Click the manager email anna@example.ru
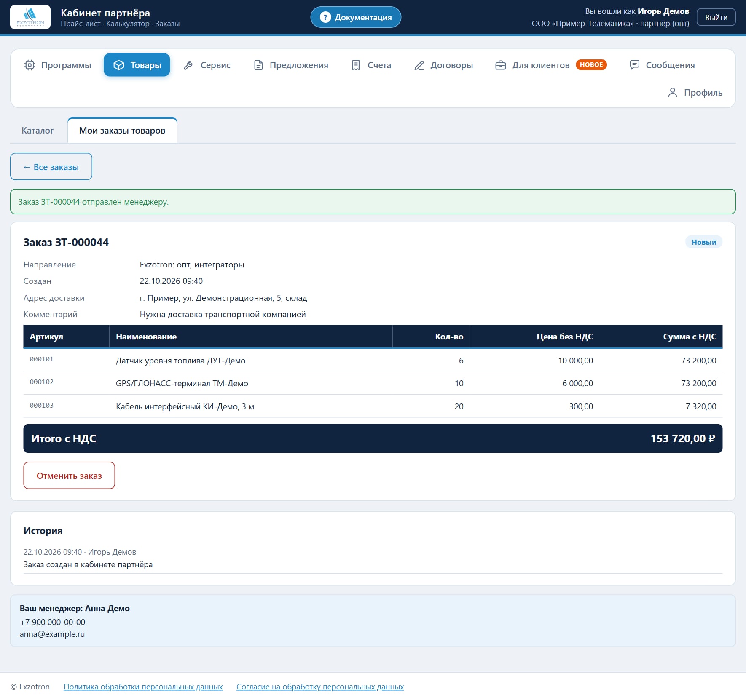Viewport: 746px width, 700px height. tap(52, 634)
